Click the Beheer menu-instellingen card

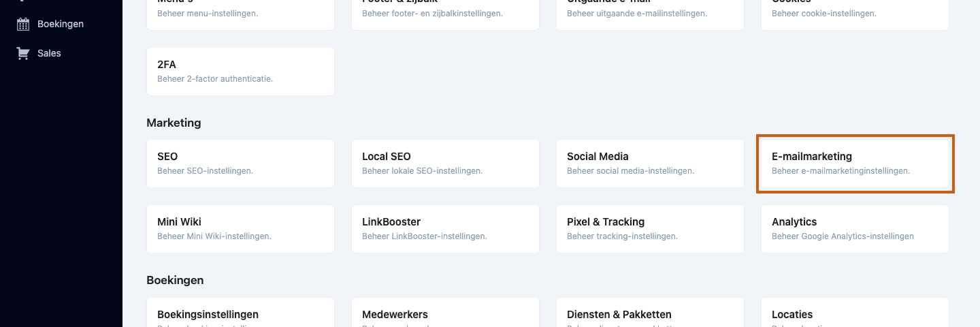(240, 15)
